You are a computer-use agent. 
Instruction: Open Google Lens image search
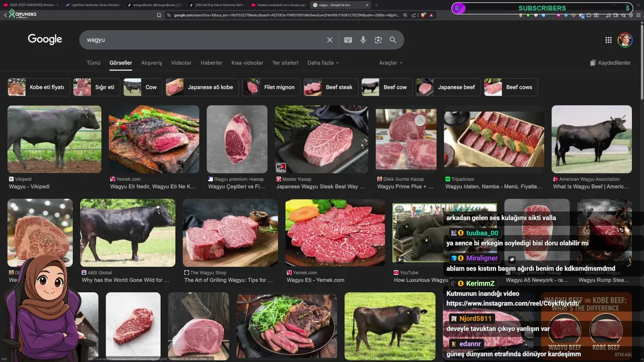378,40
